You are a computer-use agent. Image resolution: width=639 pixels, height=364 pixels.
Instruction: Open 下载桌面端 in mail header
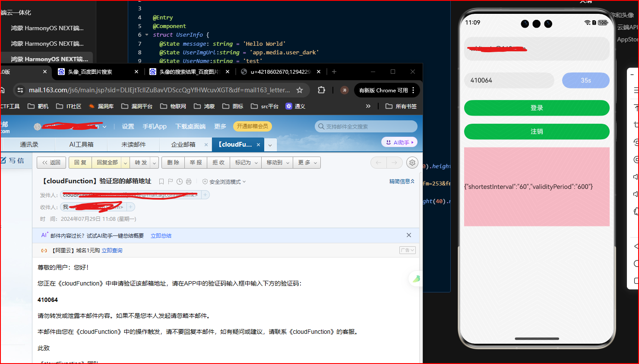tap(190, 126)
